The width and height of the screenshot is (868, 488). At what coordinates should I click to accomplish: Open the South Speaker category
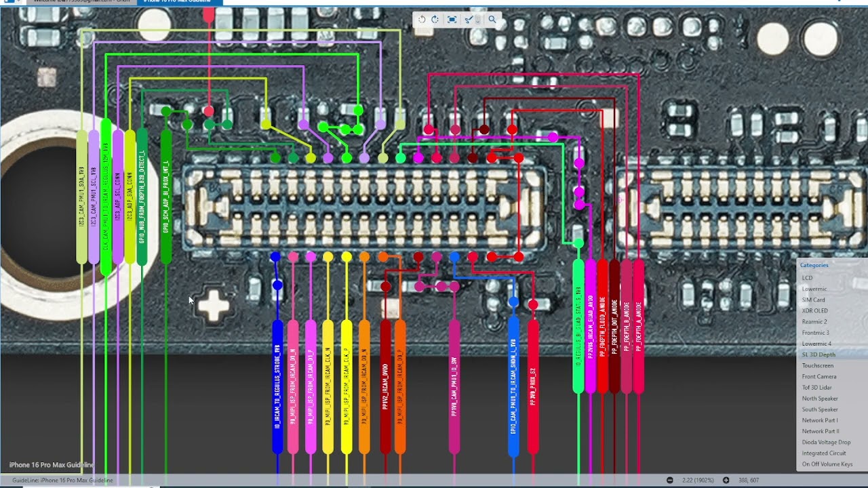[x=819, y=409]
